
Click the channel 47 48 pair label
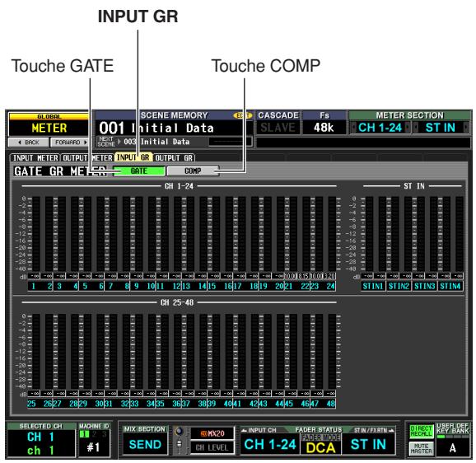point(323,404)
